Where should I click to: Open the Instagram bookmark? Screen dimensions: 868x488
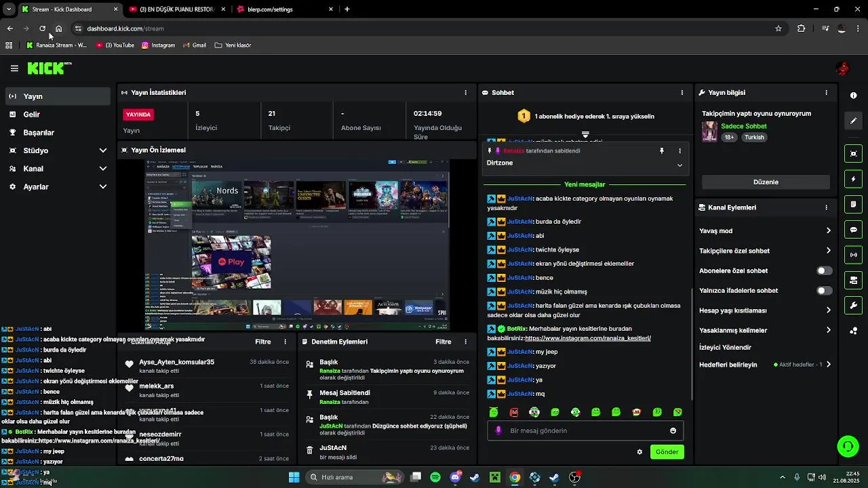[159, 45]
